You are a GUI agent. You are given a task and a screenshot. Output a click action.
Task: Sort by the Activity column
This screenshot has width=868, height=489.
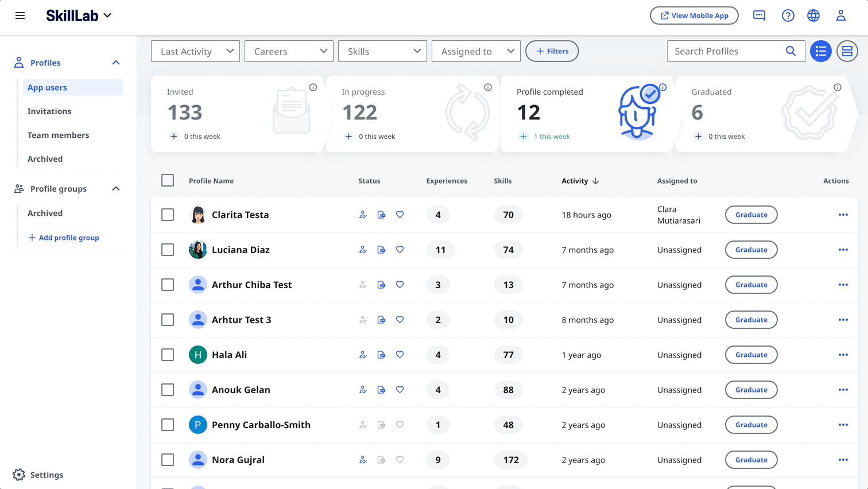(x=580, y=181)
